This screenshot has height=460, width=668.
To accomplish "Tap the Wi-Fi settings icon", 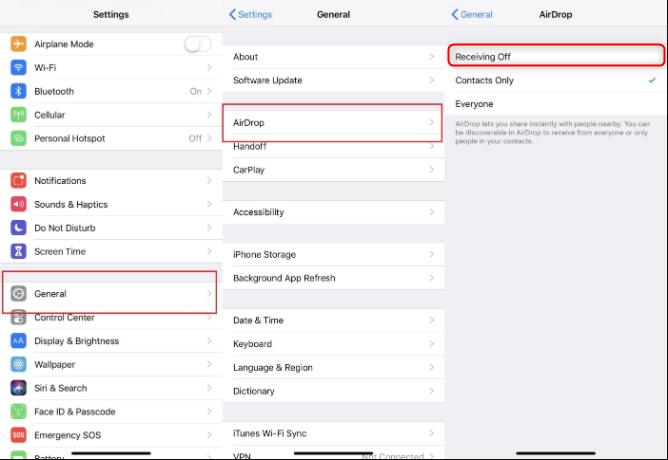I will [x=18, y=67].
